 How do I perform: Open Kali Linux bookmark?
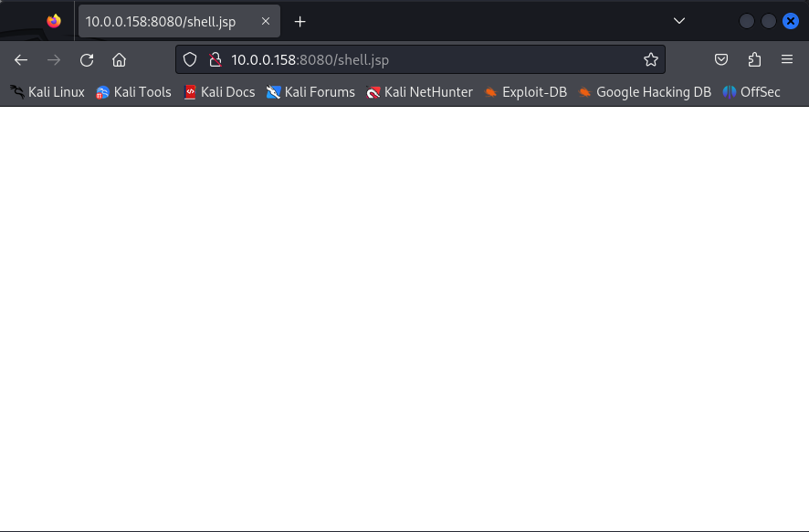click(x=47, y=92)
